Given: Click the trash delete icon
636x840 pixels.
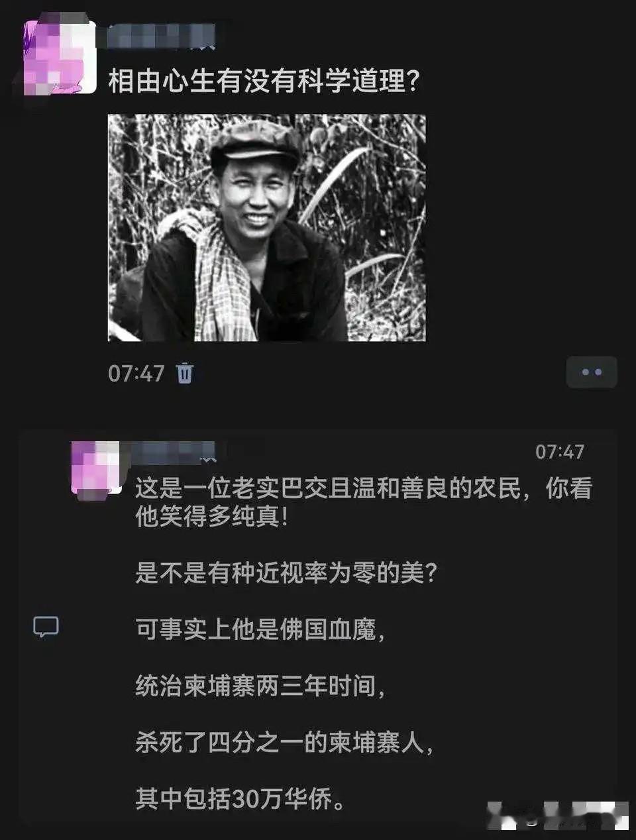Looking at the screenshot, I should [x=185, y=373].
